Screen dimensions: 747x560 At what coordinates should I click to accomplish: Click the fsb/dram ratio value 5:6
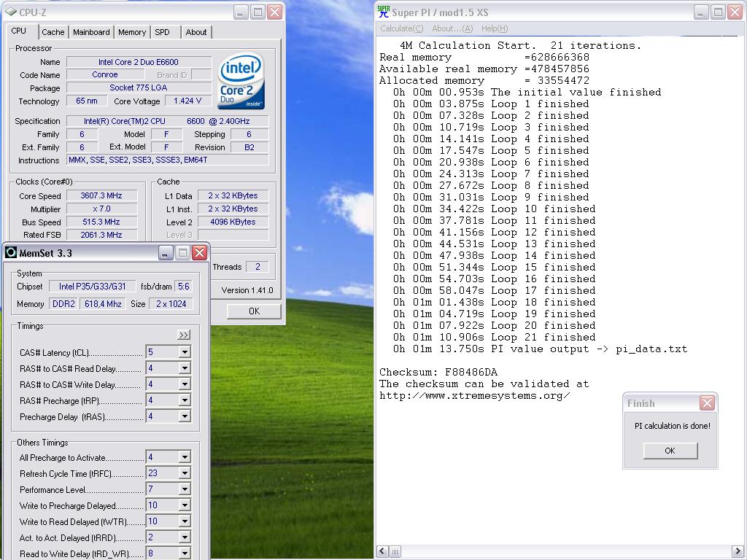[183, 287]
